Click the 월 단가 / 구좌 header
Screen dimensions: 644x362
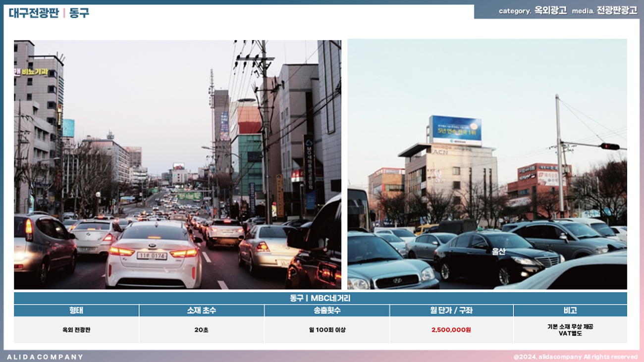451,310
